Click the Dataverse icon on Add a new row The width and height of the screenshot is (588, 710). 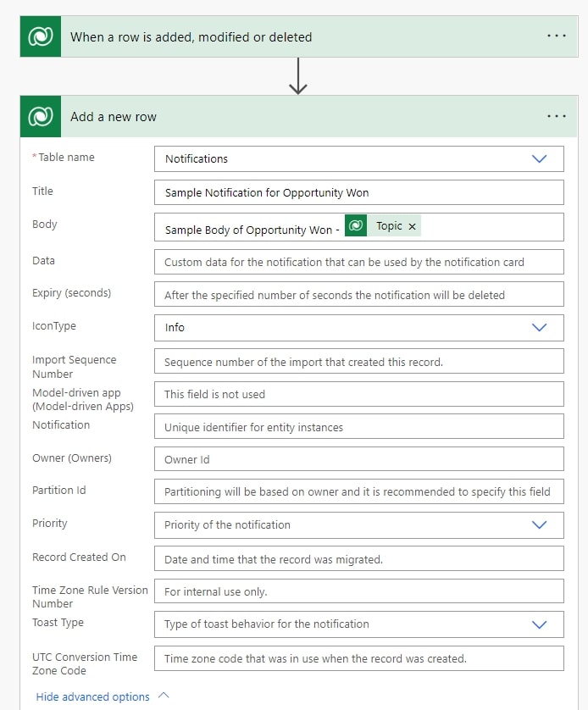pos(40,116)
